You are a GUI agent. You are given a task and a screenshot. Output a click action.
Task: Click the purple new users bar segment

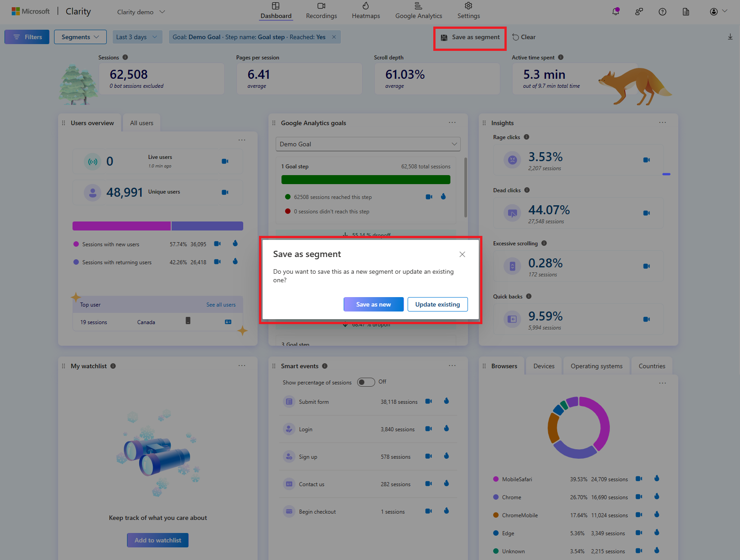pyautogui.click(x=122, y=226)
